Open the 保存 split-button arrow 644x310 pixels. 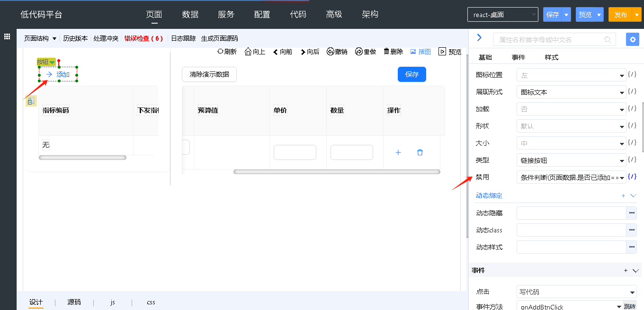[566, 15]
